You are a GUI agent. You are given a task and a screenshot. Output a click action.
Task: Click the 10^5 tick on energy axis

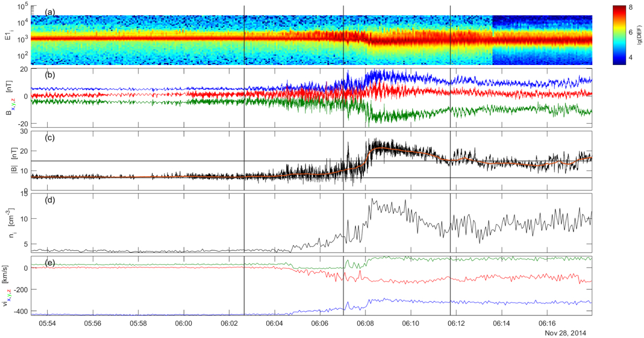pos(21,7)
